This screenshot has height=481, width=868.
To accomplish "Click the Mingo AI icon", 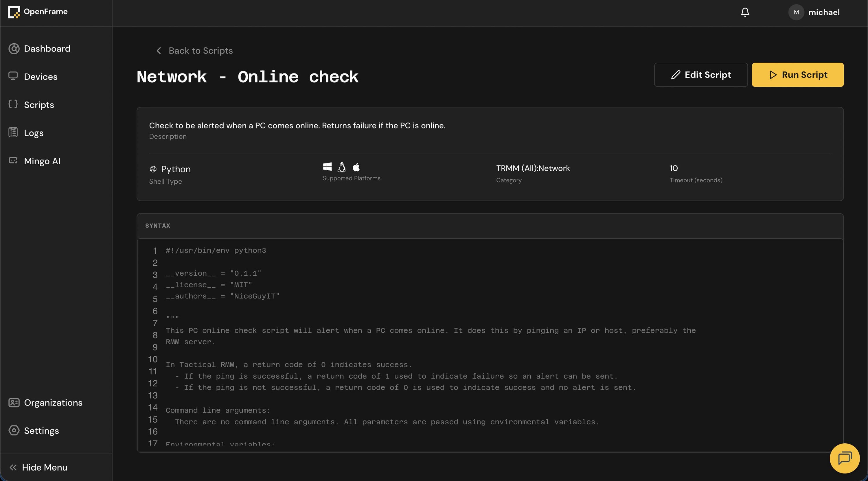I will (x=13, y=160).
